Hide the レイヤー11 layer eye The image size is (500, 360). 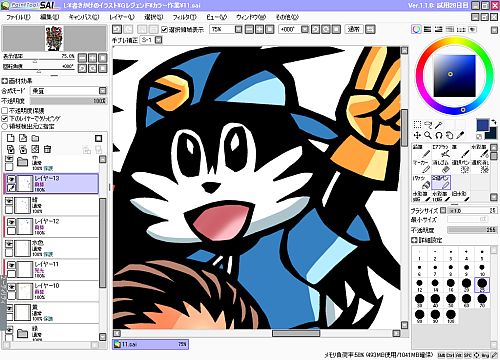(11, 265)
